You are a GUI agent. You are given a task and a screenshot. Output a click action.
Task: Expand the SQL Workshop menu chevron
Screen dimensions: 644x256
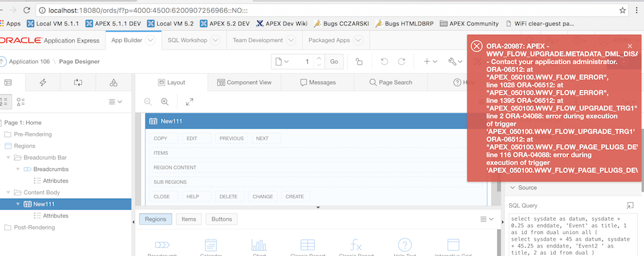pyautogui.click(x=216, y=41)
